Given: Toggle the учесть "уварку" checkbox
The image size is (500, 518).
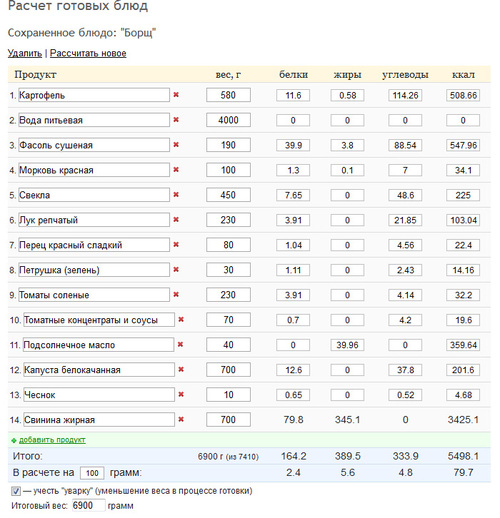Looking at the screenshot, I should point(16,491).
